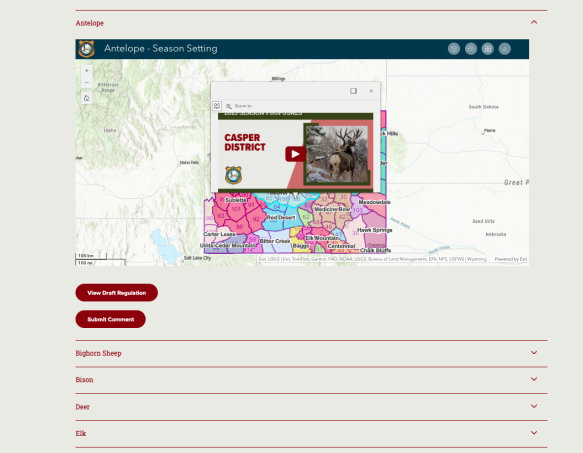Expand the Bighorn Sheep section chevron
Screen dimensions: 583x453
coord(534,353)
